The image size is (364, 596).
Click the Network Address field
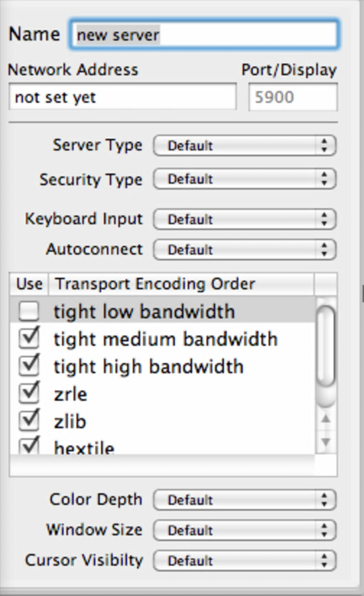(122, 97)
